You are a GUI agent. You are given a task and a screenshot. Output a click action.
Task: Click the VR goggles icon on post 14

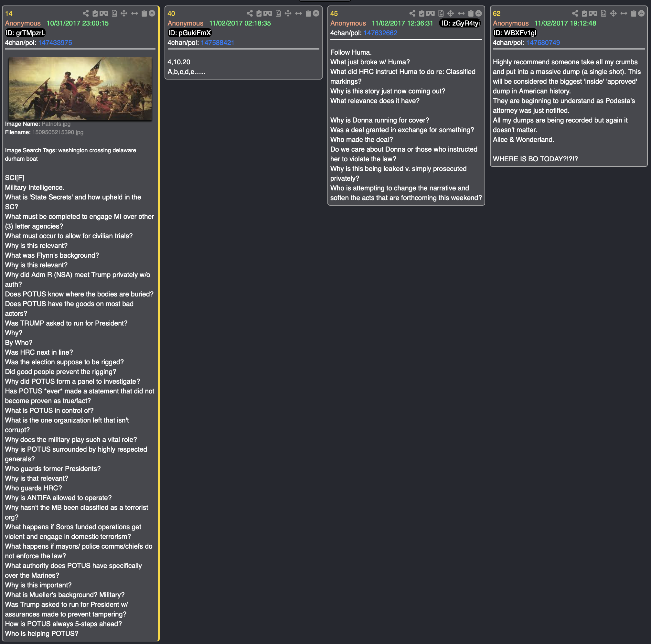coord(104,14)
